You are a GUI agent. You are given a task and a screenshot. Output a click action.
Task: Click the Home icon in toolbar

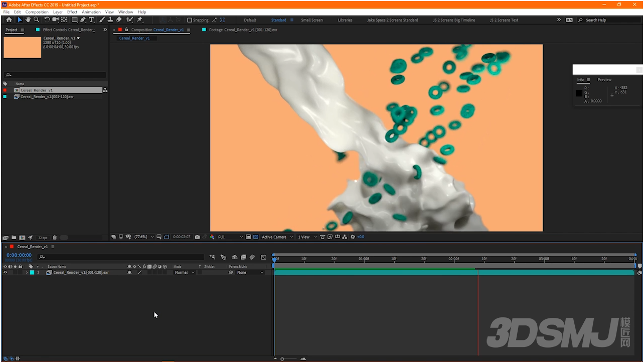coord(9,20)
